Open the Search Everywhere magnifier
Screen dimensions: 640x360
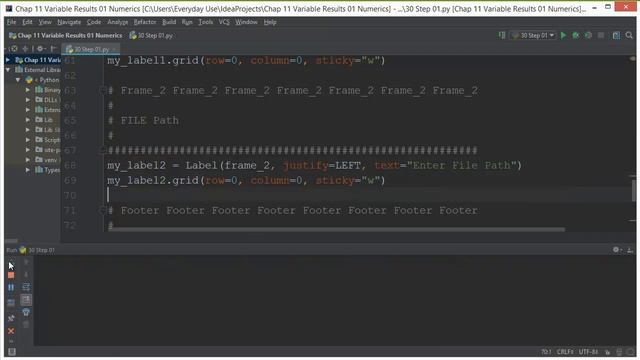coord(629,36)
